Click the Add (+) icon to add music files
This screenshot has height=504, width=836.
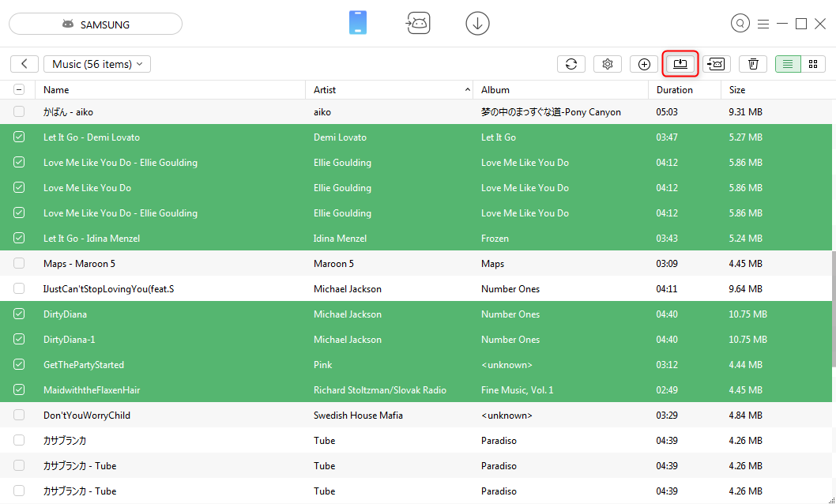[644, 64]
